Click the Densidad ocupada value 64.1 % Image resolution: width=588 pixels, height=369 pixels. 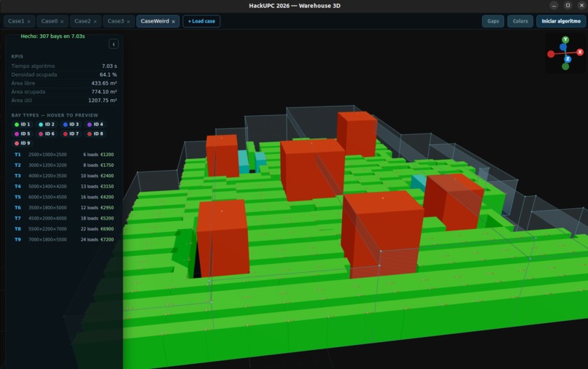pyautogui.click(x=108, y=74)
